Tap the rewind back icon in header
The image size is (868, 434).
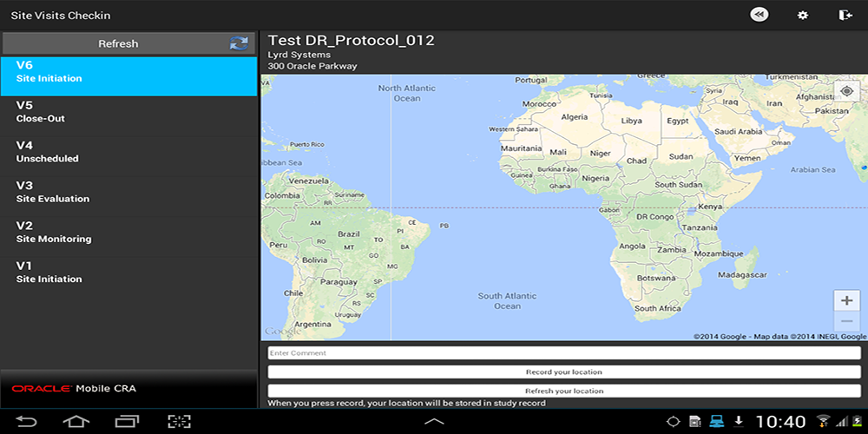pyautogui.click(x=759, y=15)
